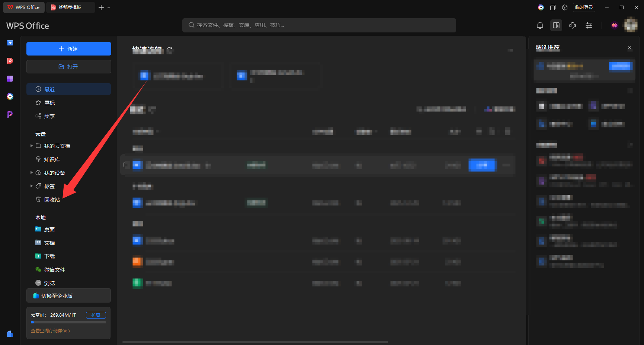
Task: Click the 查看空间存储详情 link
Action: tap(50, 331)
